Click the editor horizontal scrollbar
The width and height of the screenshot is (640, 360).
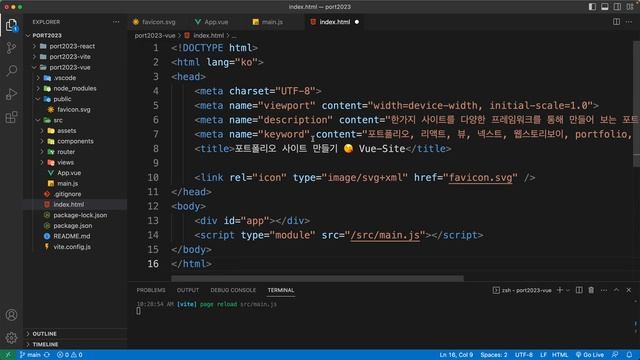(x=317, y=279)
